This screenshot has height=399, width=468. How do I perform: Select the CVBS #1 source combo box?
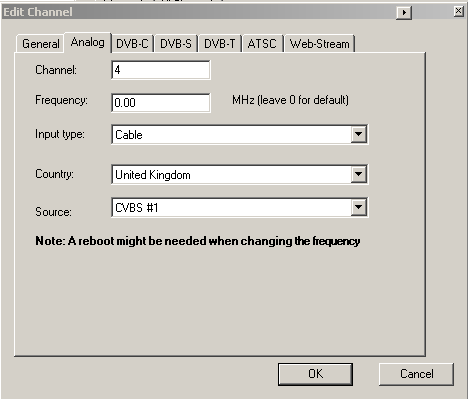click(240, 207)
